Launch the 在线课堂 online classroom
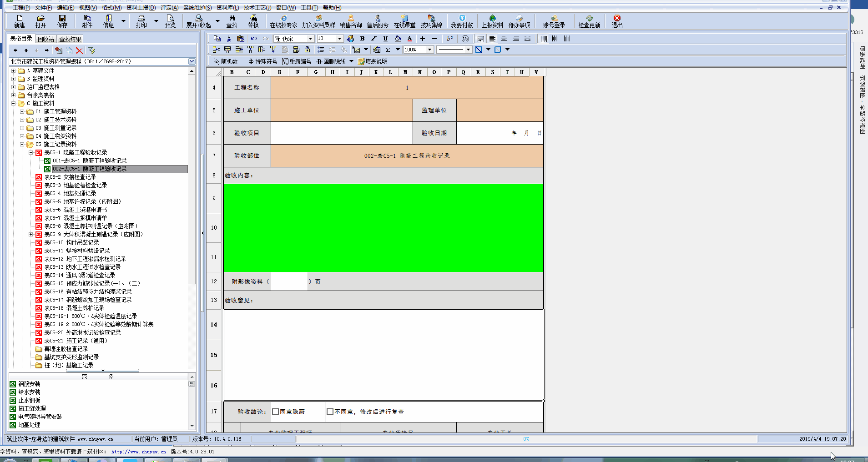 click(405, 21)
